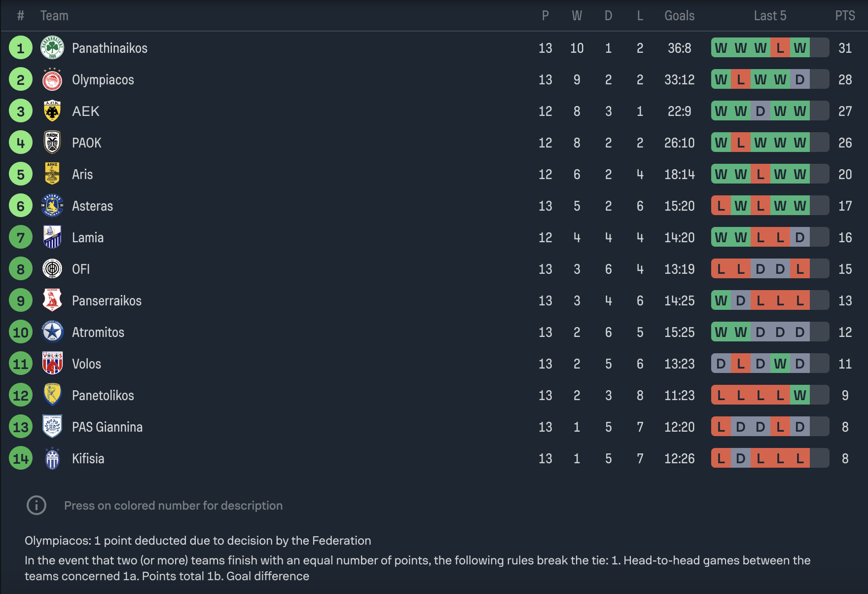
Task: Click the info circle icon
Action: pos(36,505)
